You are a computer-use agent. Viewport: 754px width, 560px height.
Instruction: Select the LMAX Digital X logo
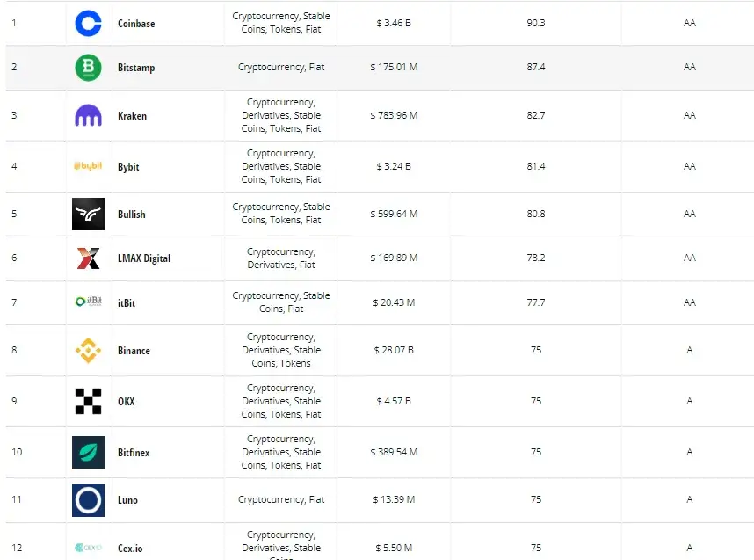pos(89,258)
